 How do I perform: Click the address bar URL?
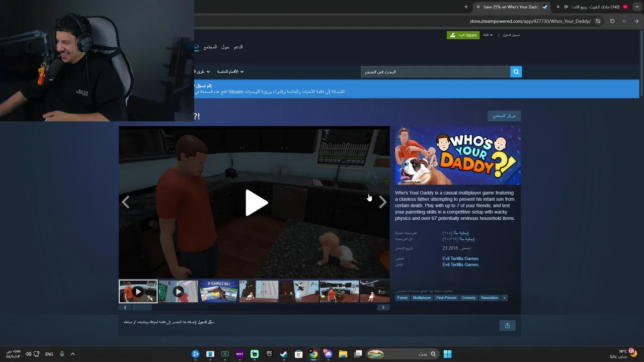(x=530, y=21)
